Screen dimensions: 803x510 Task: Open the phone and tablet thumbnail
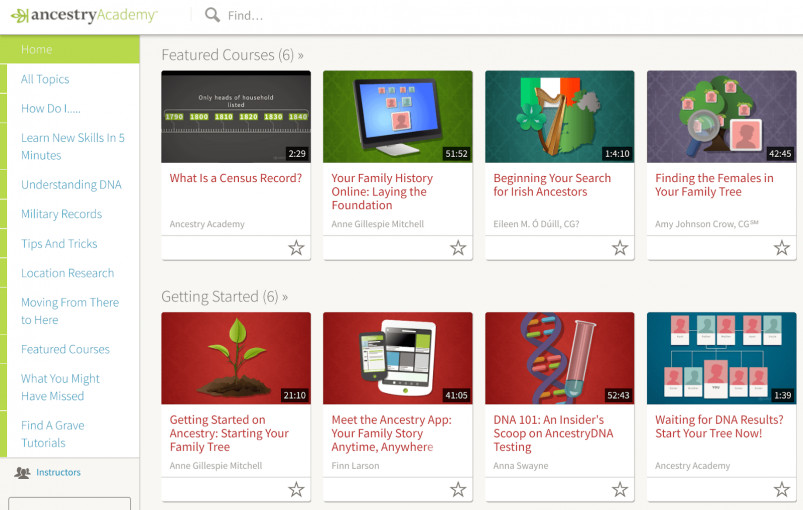click(x=397, y=358)
